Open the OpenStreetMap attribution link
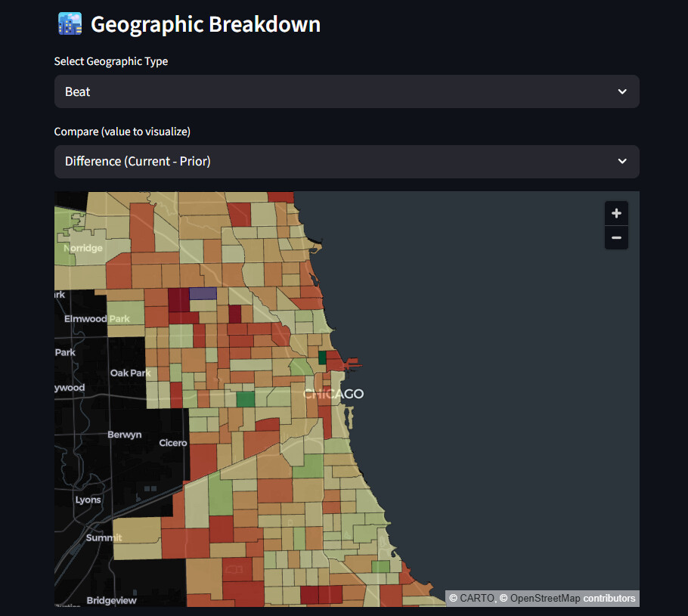This screenshot has width=688, height=616. click(545, 598)
